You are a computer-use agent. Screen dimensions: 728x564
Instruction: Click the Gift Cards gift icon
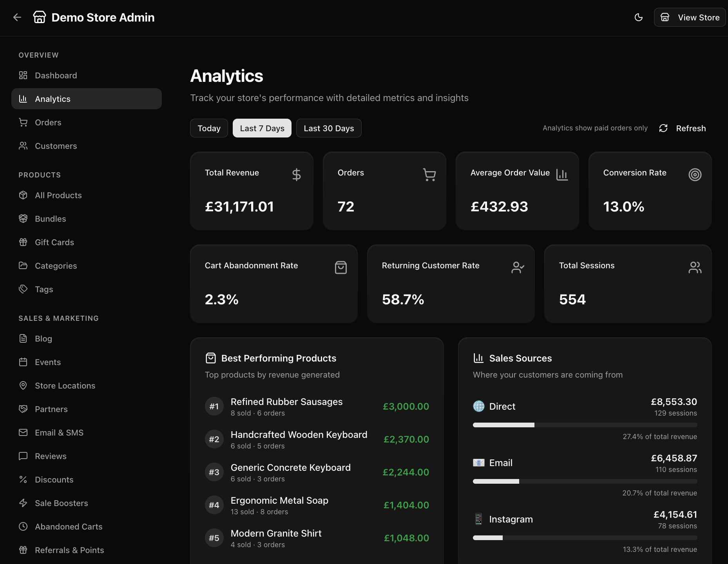click(x=23, y=242)
